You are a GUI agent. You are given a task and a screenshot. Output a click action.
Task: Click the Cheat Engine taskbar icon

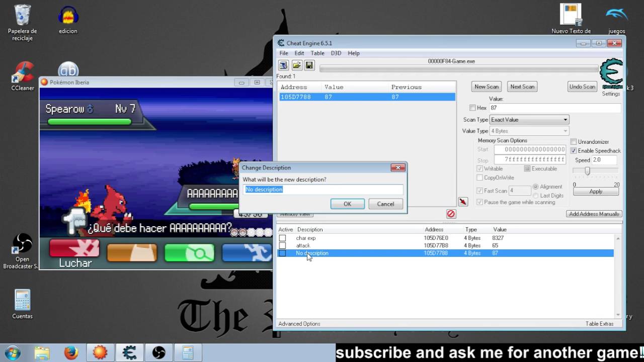pyautogui.click(x=129, y=352)
